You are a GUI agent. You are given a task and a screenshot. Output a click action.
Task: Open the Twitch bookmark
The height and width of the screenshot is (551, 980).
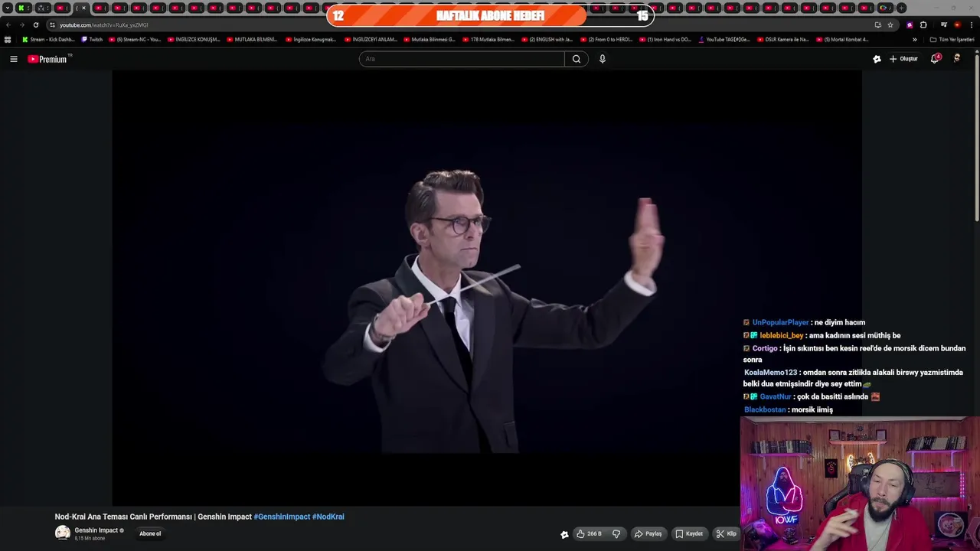point(92,39)
